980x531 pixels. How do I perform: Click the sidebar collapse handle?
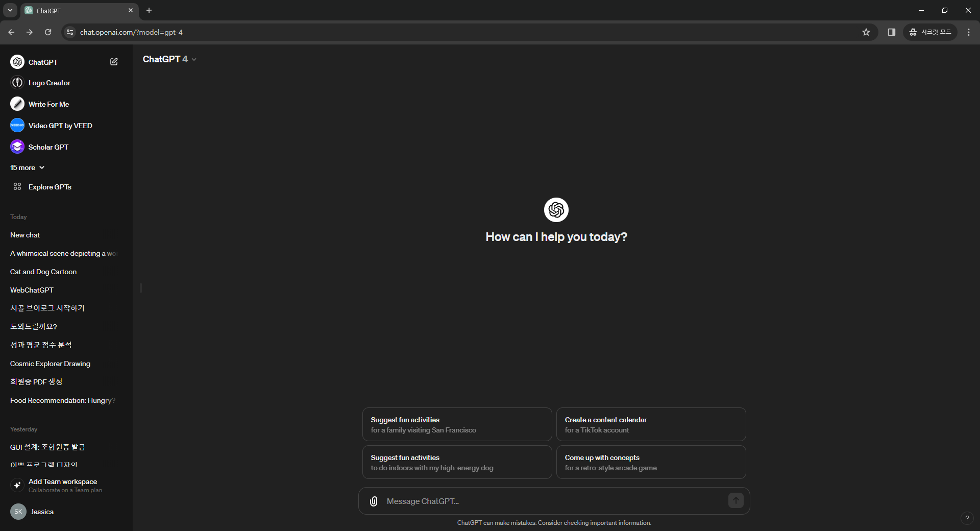coord(141,288)
